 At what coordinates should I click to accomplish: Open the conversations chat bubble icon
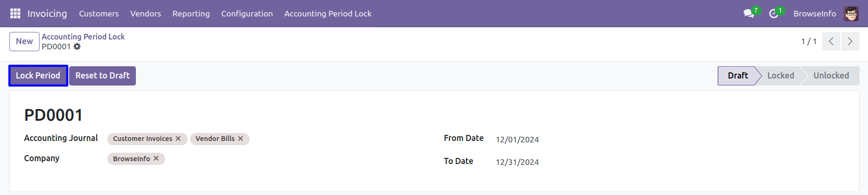[748, 14]
